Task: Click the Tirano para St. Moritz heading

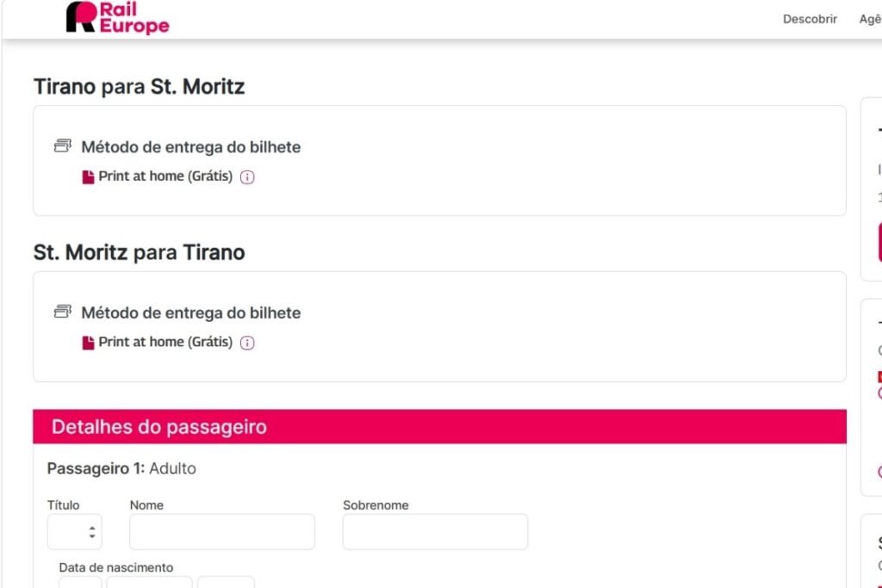Action: pos(140,86)
